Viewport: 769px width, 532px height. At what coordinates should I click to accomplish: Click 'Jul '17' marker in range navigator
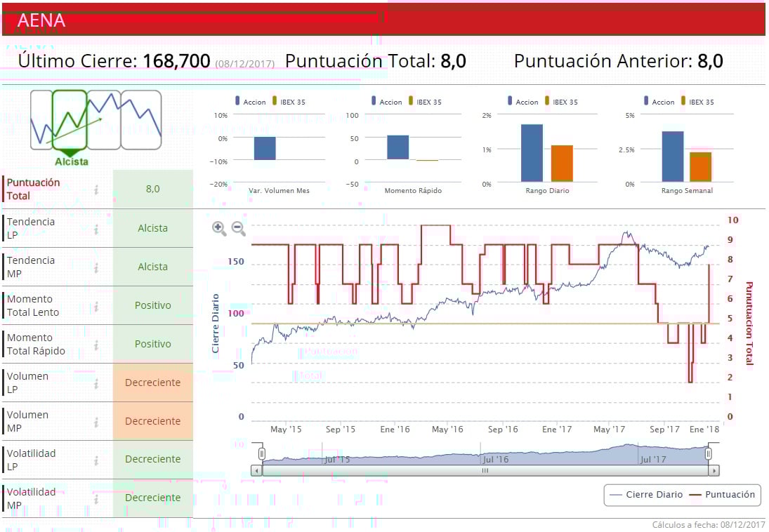pos(653,460)
